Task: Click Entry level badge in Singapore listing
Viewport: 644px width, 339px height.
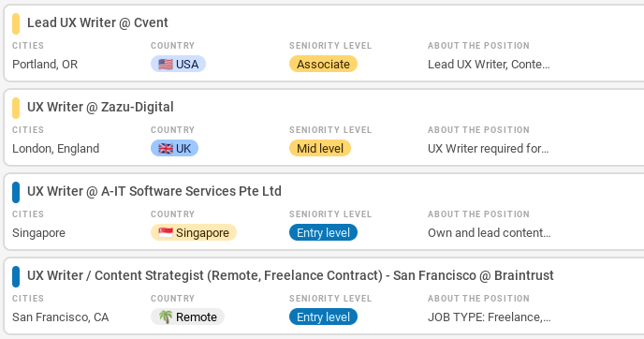Action: [323, 232]
